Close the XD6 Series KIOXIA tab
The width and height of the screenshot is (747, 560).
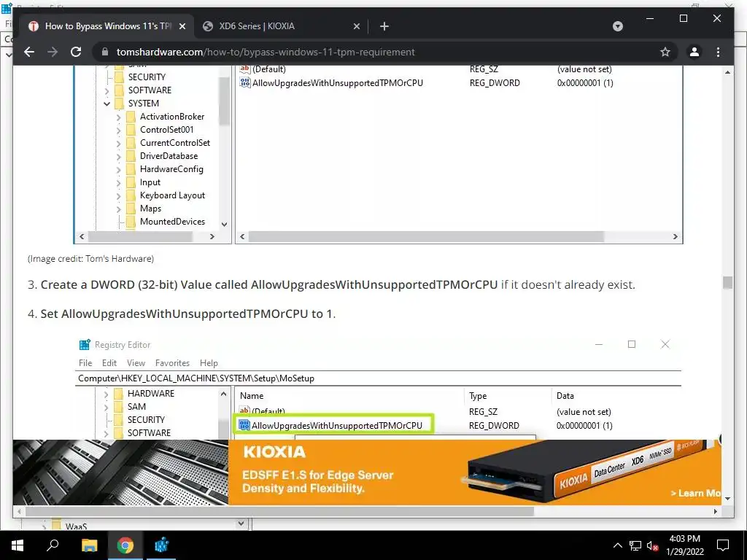[356, 26]
